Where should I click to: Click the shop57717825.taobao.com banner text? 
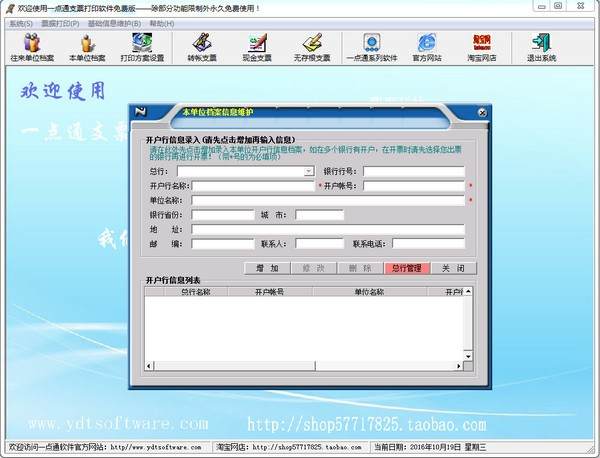tap(367, 424)
